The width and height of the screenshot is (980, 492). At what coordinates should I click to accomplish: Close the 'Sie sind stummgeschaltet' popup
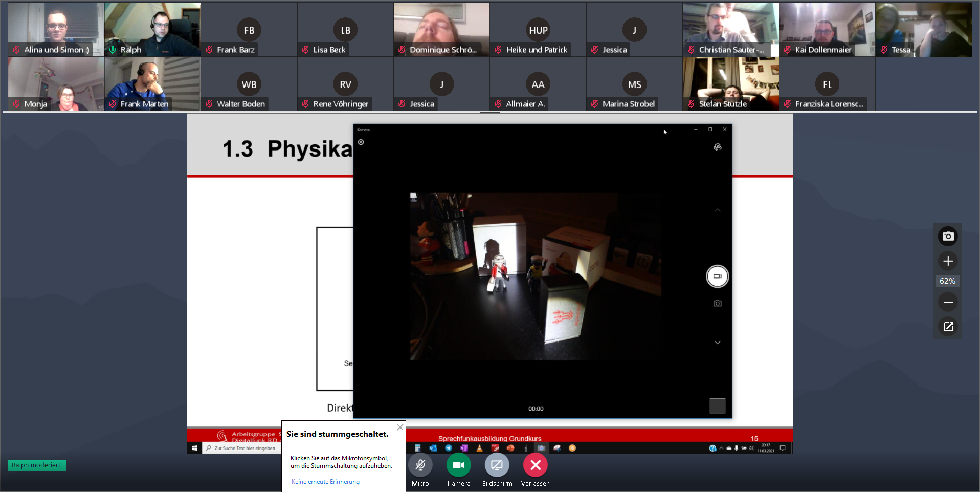(400, 427)
